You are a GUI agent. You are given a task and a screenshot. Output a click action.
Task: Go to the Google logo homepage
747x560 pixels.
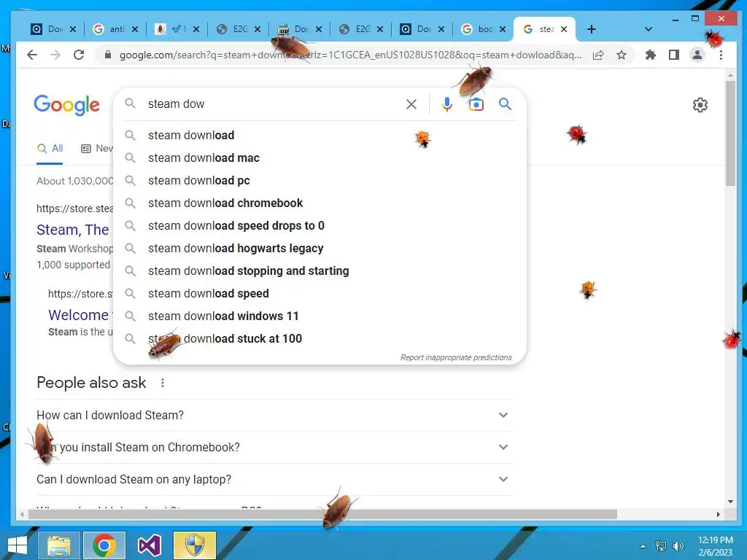[x=66, y=105]
